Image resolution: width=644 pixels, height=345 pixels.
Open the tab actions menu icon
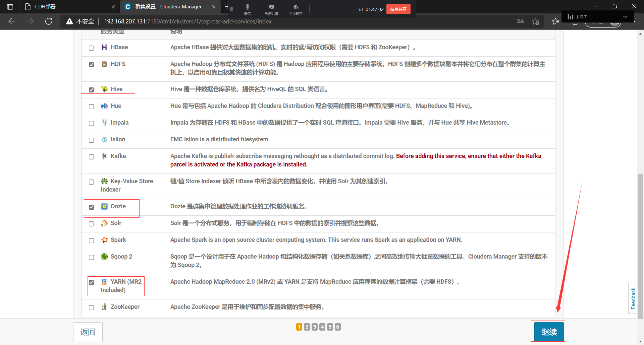click(10, 7)
